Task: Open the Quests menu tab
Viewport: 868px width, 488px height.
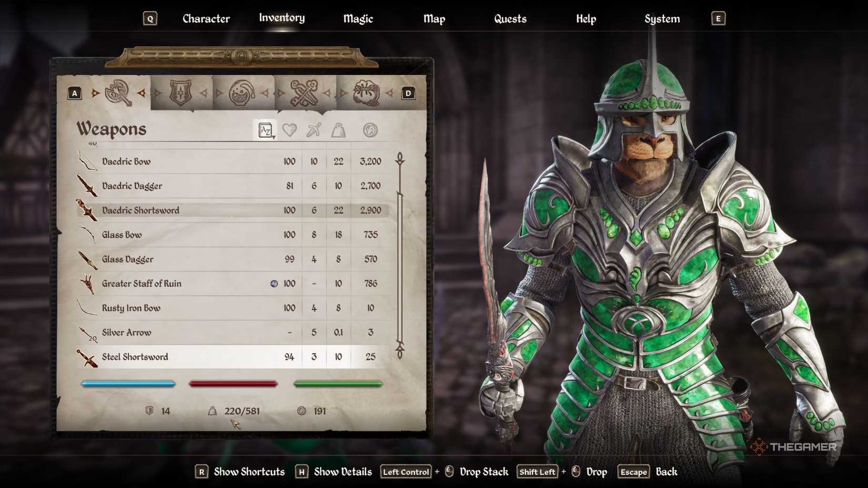Action: pyautogui.click(x=510, y=19)
